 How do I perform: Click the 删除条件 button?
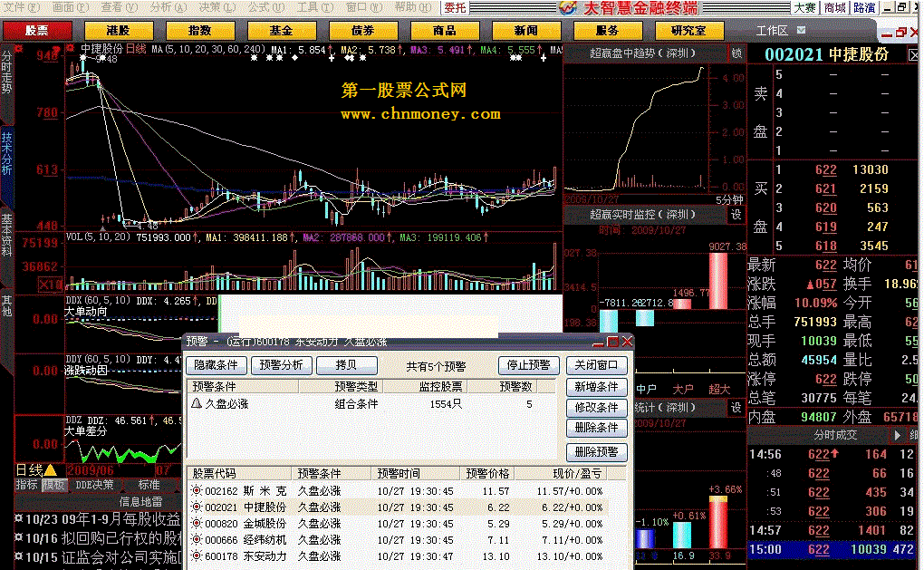pos(596,428)
